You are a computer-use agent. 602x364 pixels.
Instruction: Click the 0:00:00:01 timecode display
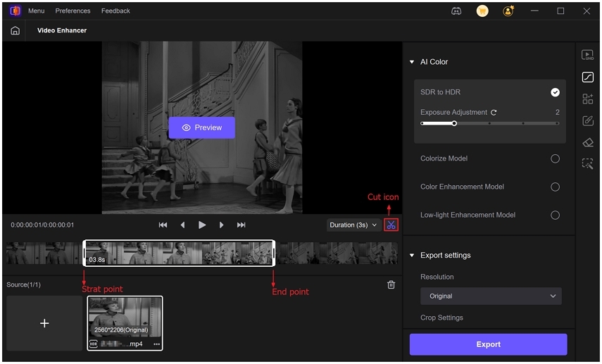(x=42, y=225)
